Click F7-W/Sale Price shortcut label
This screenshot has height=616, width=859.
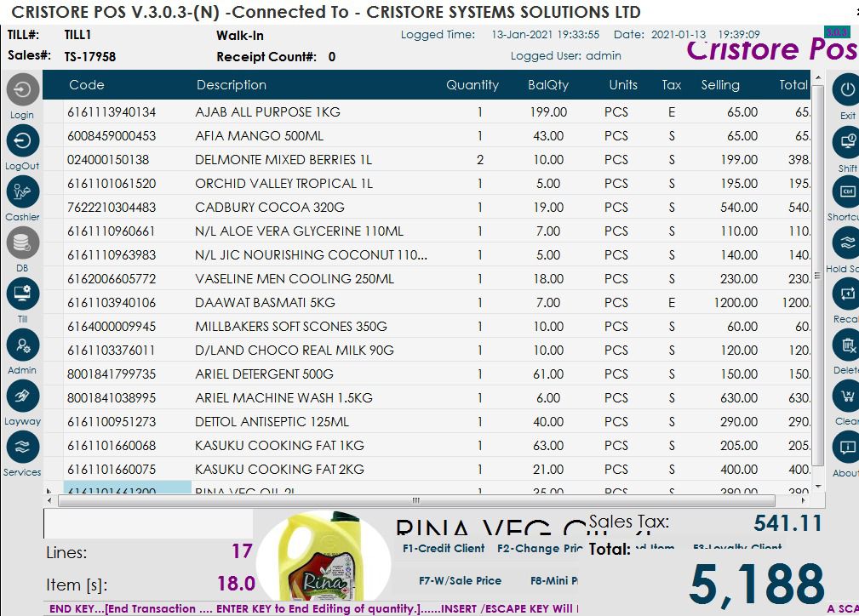click(460, 581)
